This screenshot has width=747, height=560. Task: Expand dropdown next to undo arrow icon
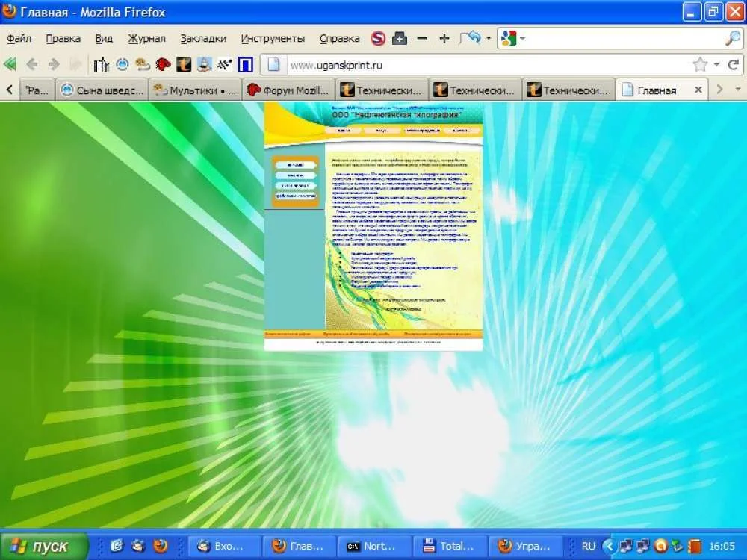(x=489, y=39)
